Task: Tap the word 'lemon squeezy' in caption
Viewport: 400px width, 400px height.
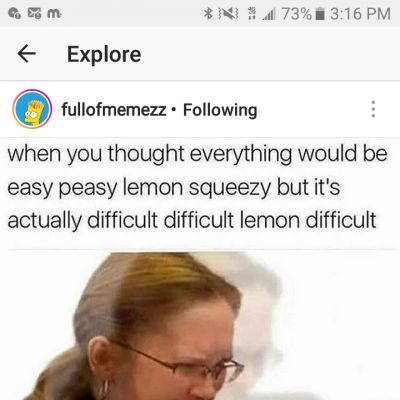Action: [198, 188]
